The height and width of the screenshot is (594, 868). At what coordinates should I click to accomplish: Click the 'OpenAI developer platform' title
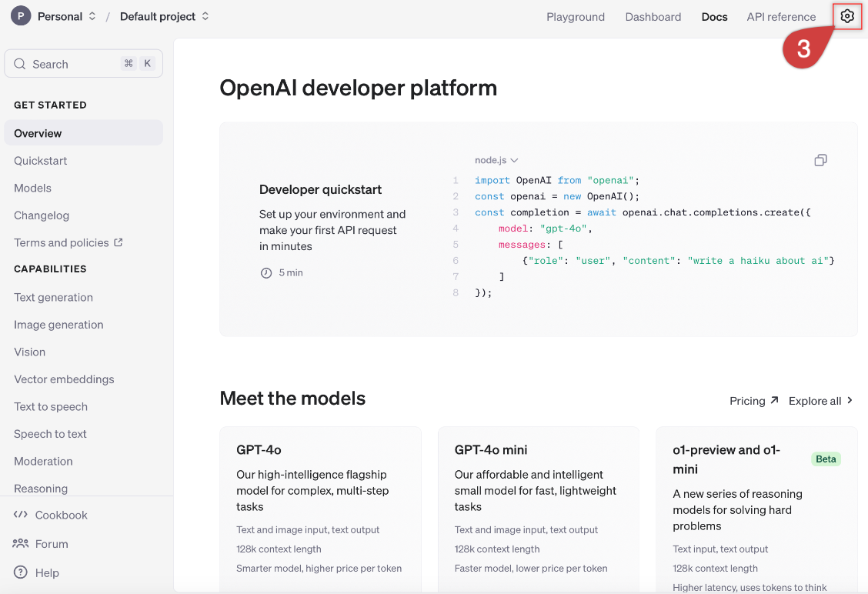tap(358, 88)
